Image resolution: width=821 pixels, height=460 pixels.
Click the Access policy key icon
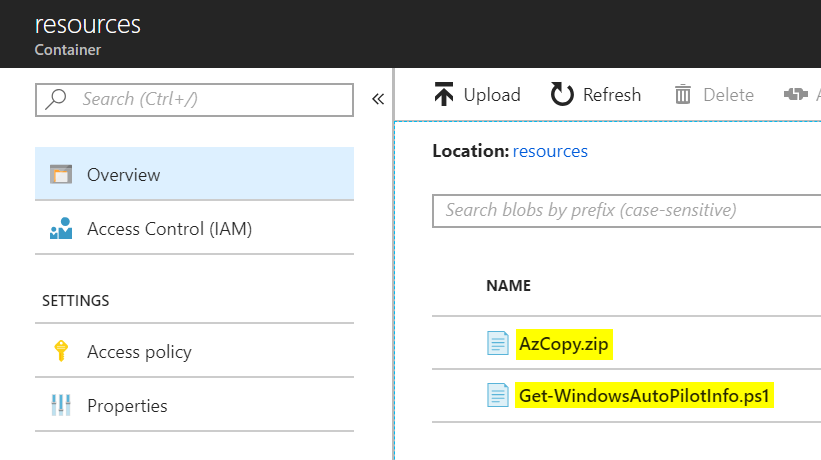pos(61,352)
